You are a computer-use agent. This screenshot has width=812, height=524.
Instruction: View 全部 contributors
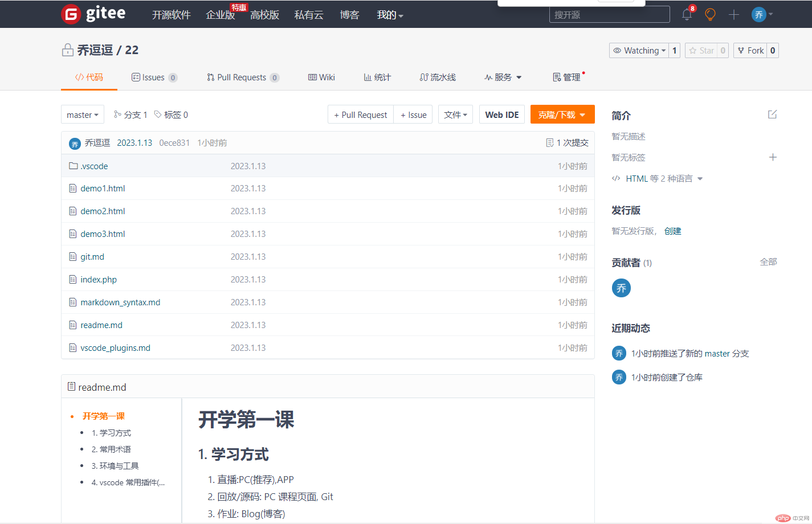(x=769, y=262)
